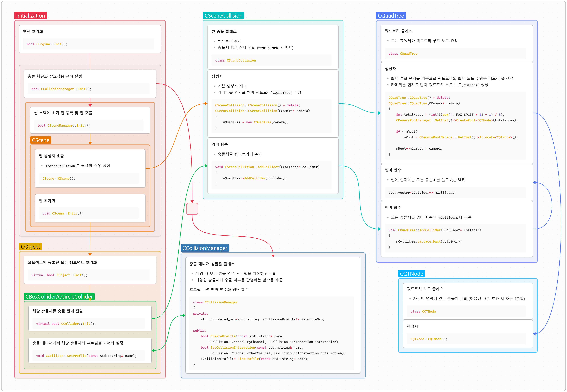Screen dimensions: 567x392
Task: Select the green CBoxCollider/CCircleCollider label
Action: pos(59,297)
